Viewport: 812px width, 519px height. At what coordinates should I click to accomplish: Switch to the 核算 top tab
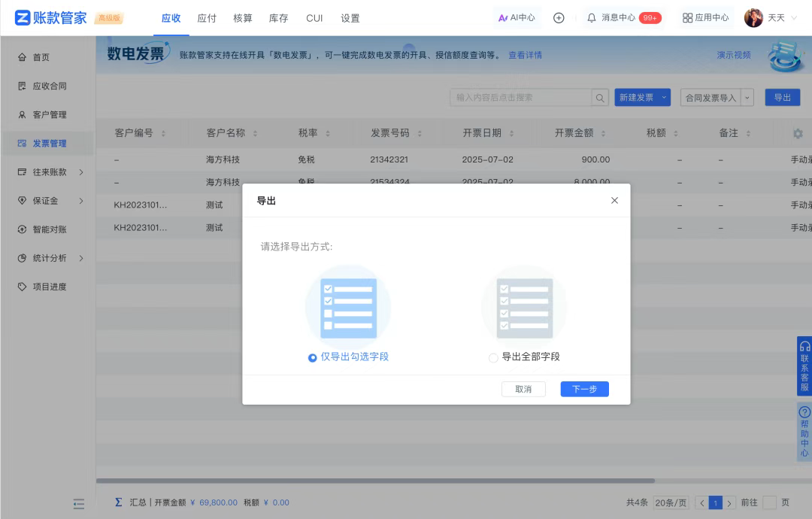[x=242, y=18]
